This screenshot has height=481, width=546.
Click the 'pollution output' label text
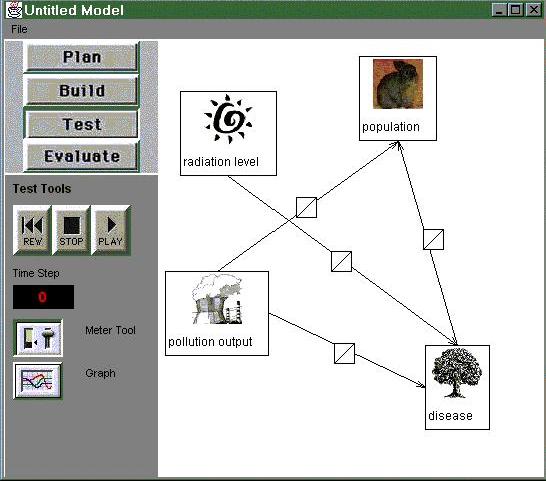click(210, 342)
